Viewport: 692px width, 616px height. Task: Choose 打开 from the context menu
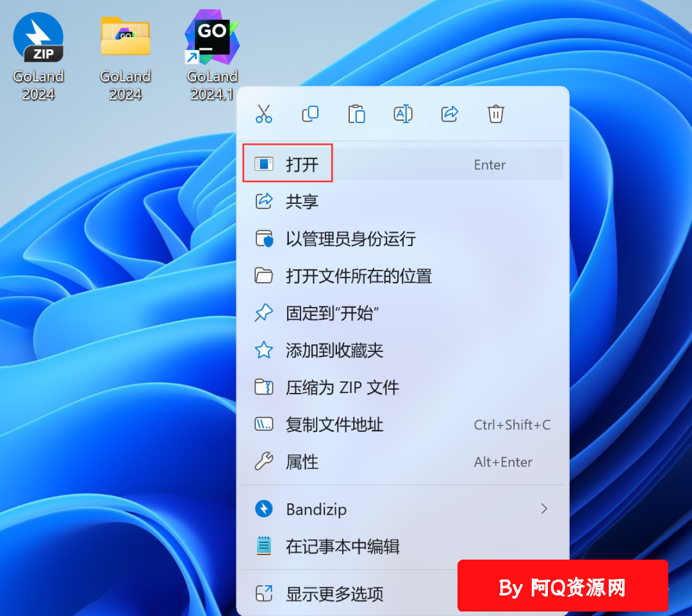coord(402,164)
